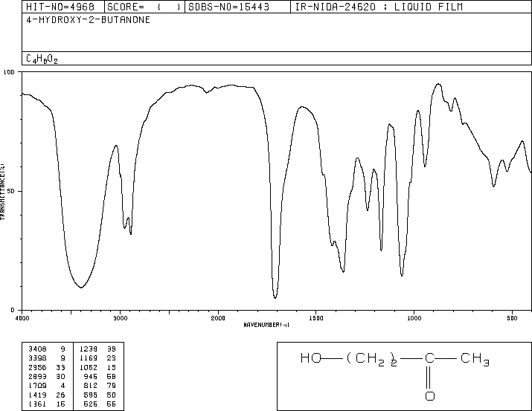Viewport: 532px width, 411px height.
Task: Click the 1000 x-axis tick label
Action: pyautogui.click(x=414, y=318)
